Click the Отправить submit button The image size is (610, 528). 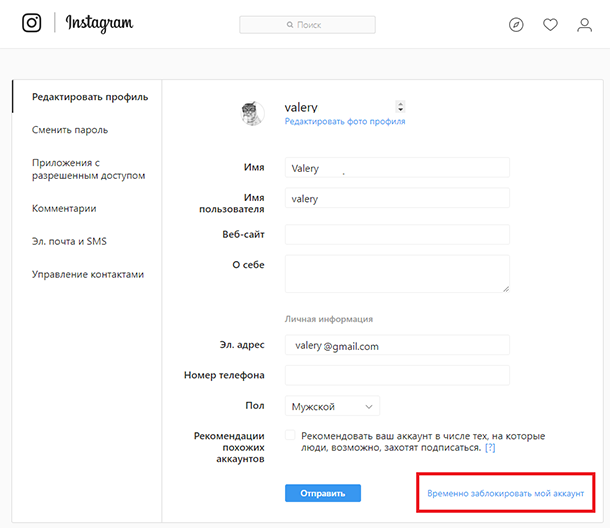tap(323, 493)
